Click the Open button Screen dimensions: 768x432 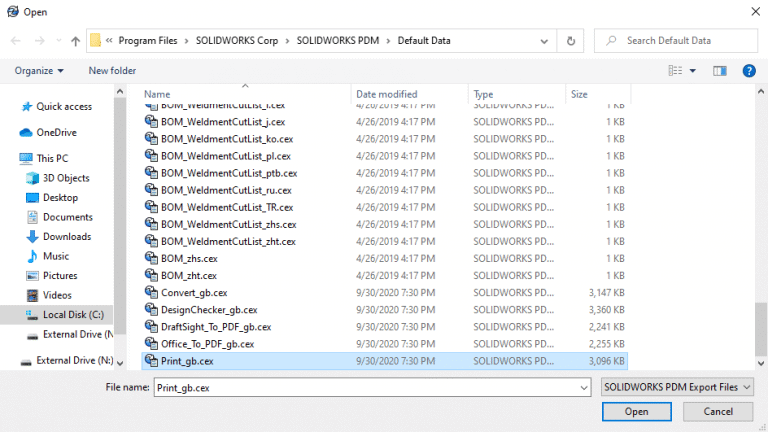[637, 412]
